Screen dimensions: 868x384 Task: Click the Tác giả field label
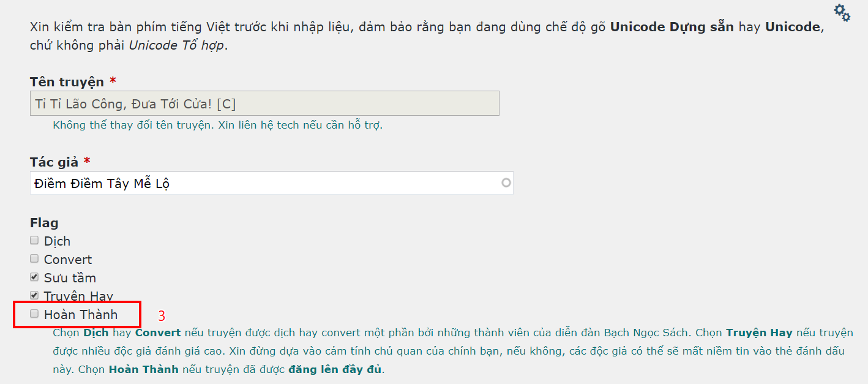[x=54, y=162]
